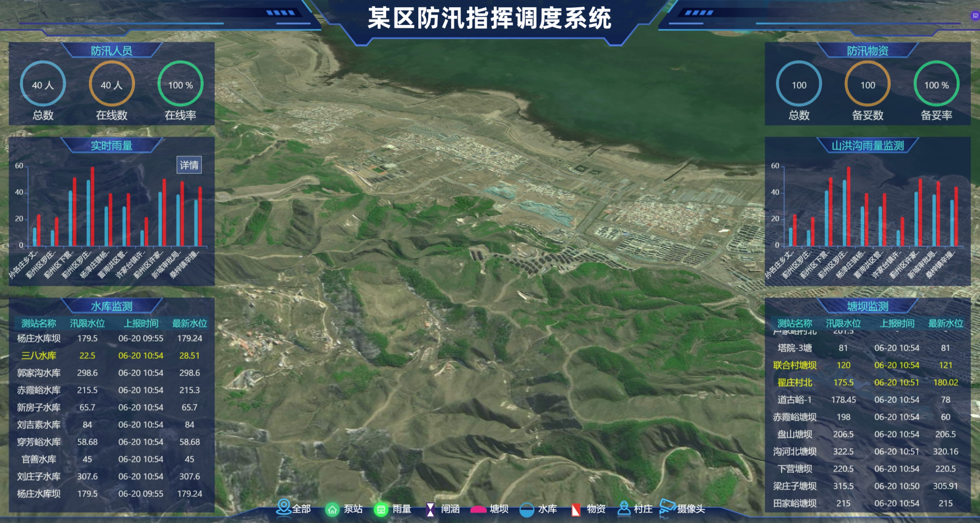Click the red 物资 flag icon
The image size is (980, 523).
pyautogui.click(x=576, y=510)
